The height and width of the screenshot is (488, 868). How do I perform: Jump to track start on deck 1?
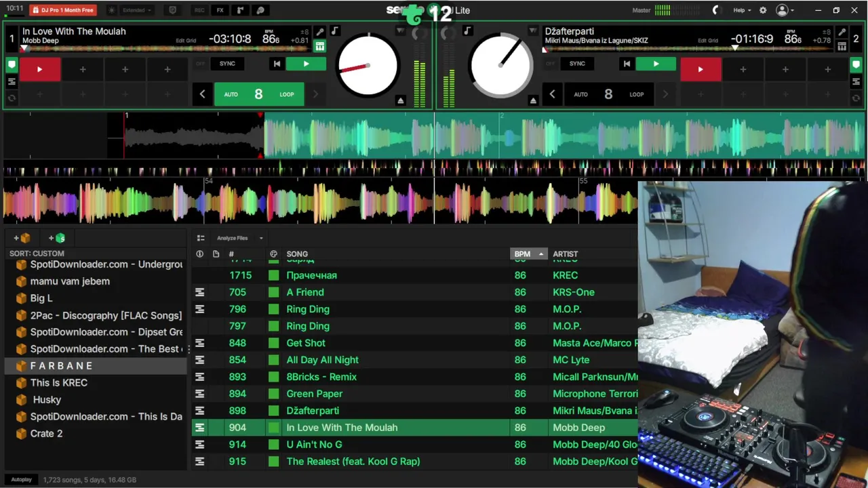point(277,64)
